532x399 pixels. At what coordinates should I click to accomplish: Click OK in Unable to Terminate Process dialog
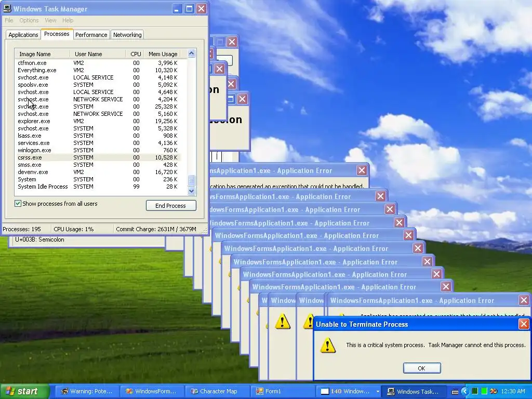(x=422, y=368)
